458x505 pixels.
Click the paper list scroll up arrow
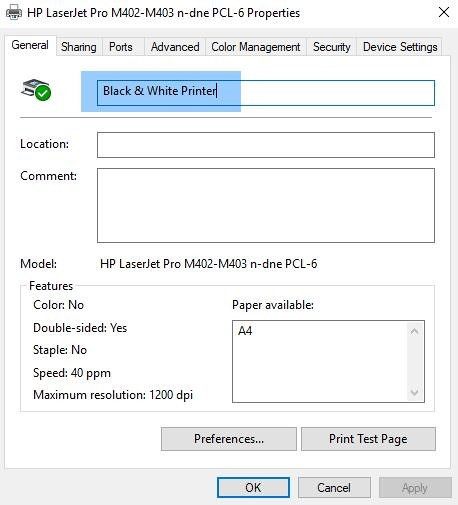point(414,331)
